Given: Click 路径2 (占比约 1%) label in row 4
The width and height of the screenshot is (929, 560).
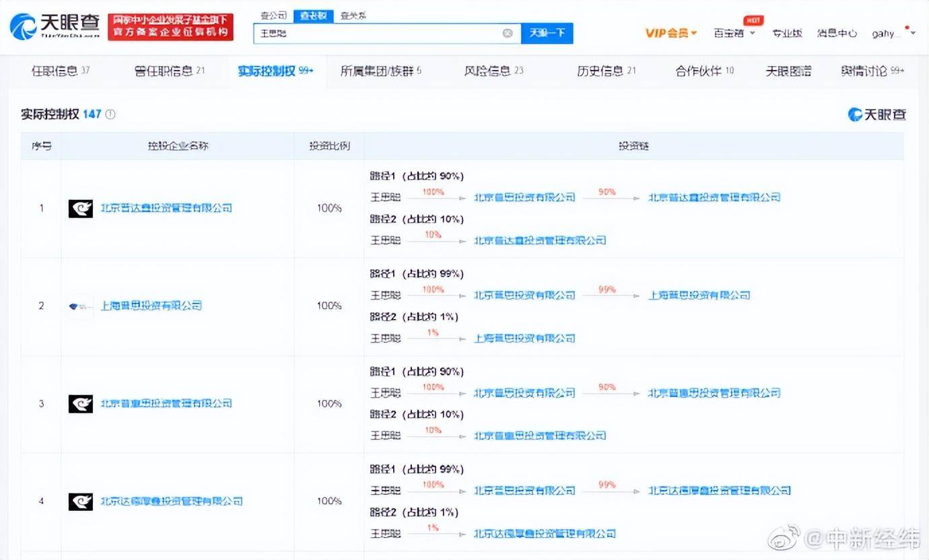Looking at the screenshot, I should click(414, 512).
